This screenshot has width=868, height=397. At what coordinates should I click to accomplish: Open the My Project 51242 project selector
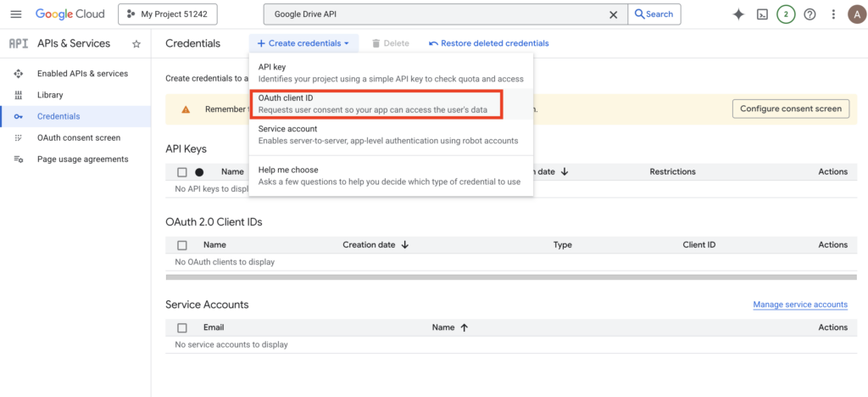click(x=168, y=14)
